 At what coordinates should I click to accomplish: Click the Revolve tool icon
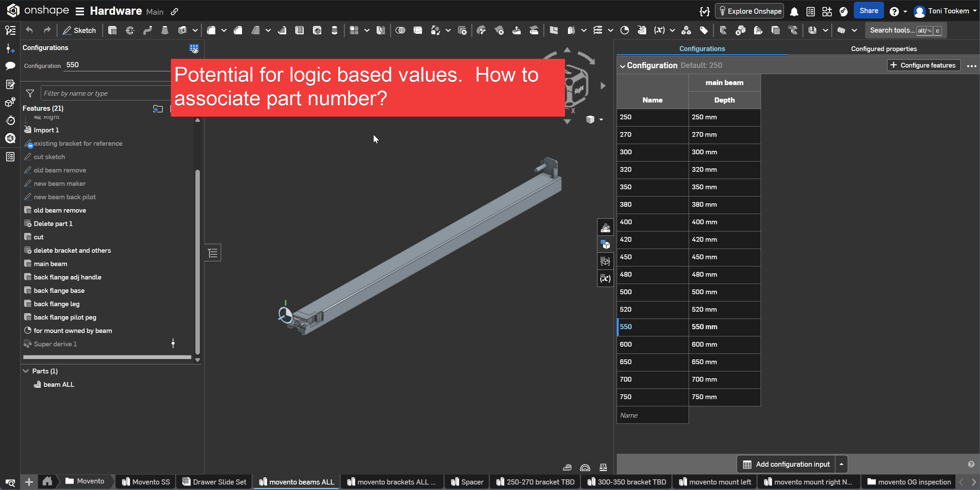[130, 31]
